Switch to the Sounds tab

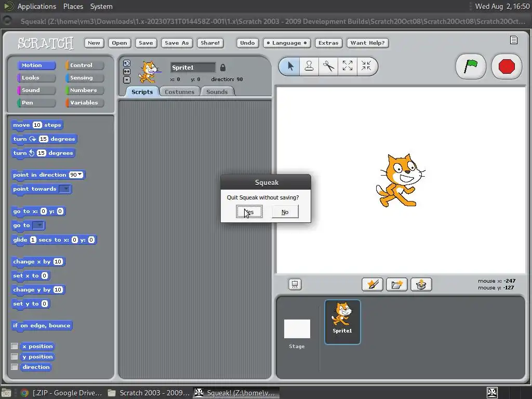click(217, 91)
